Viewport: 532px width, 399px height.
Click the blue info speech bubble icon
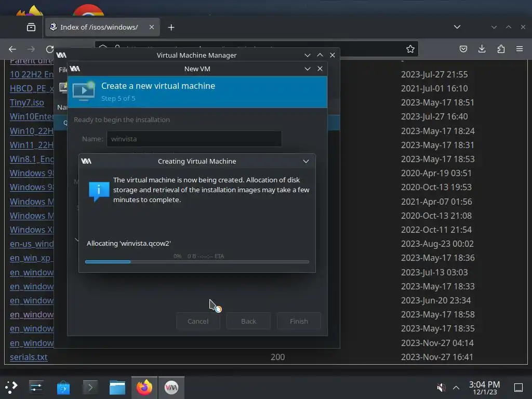tap(99, 191)
